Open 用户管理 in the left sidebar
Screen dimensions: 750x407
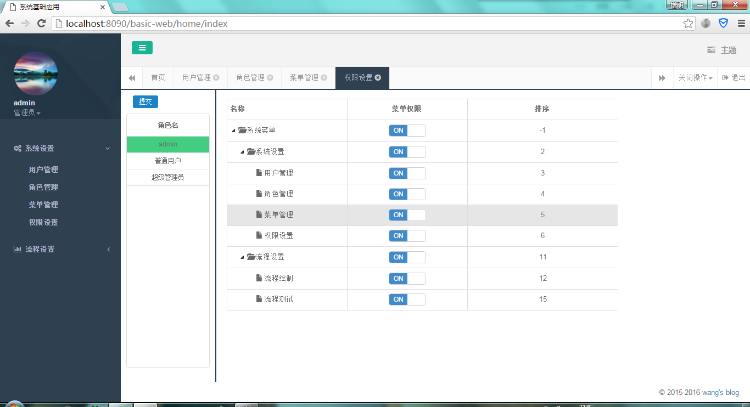click(x=43, y=170)
